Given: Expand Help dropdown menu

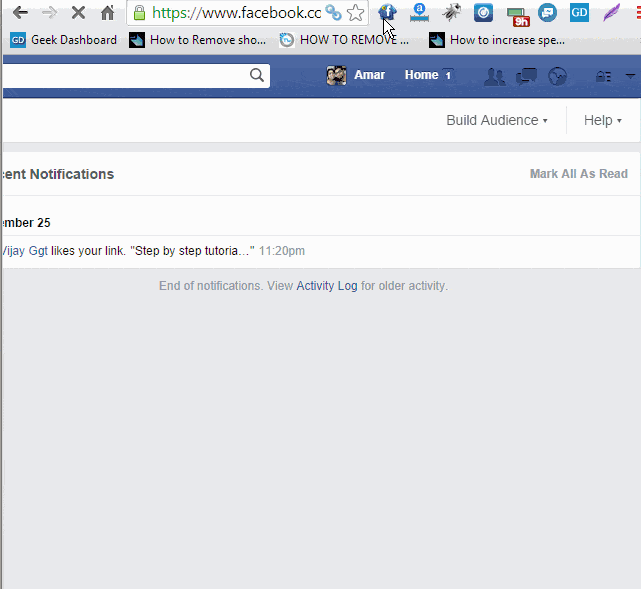Looking at the screenshot, I should (603, 120).
